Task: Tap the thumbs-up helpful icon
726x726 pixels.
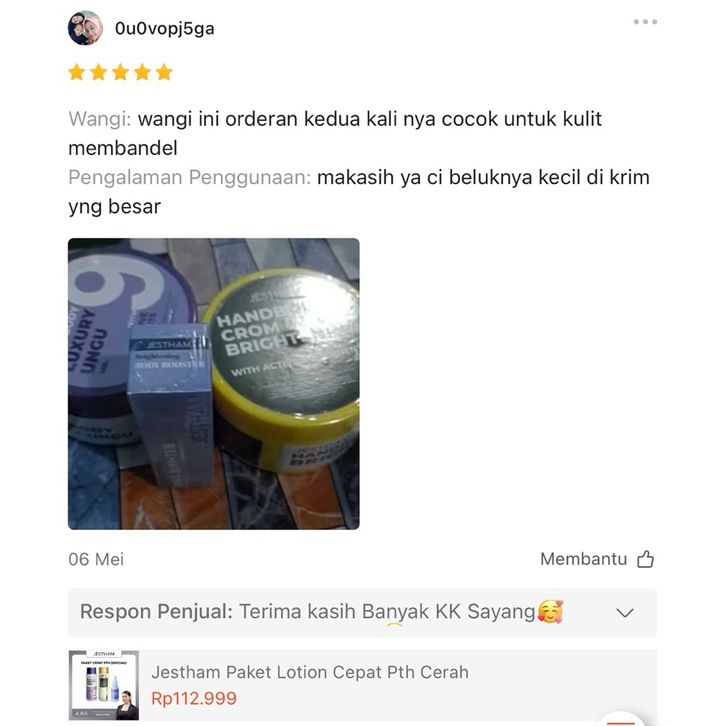Action: coord(645,559)
